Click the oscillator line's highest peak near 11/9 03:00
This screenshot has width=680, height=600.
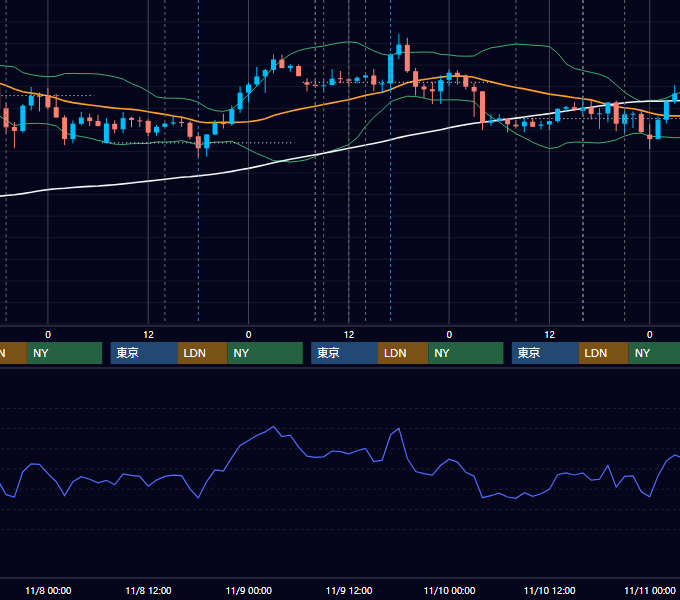click(273, 427)
